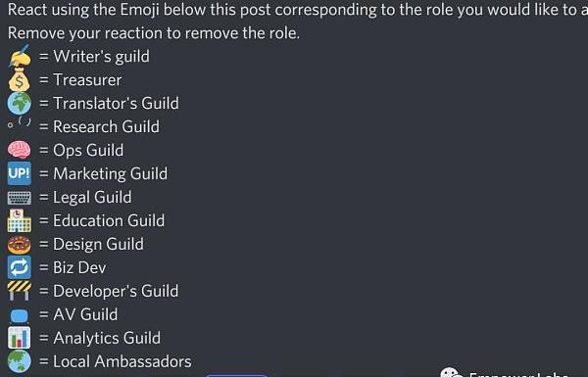
Task: Click the blue screen emoji for AV Guild
Action: tap(20, 316)
